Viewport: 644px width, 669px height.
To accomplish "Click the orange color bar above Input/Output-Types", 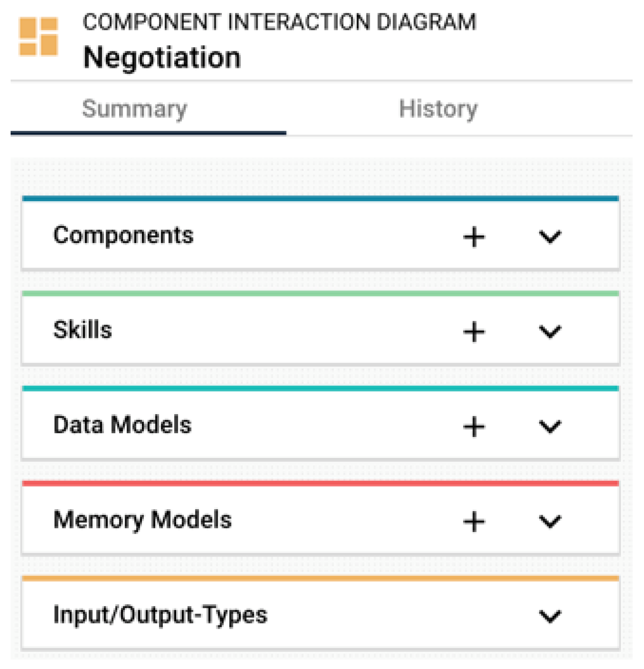I will click(x=320, y=578).
